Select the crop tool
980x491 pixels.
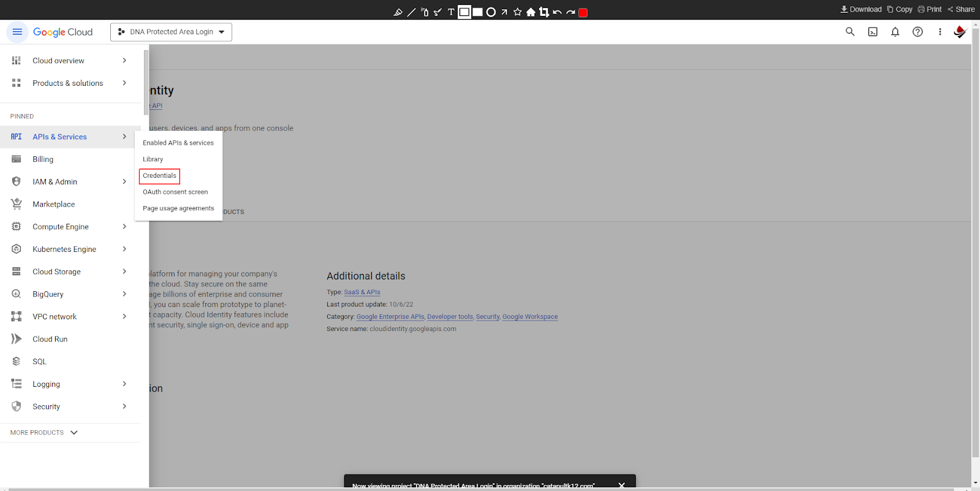click(544, 12)
